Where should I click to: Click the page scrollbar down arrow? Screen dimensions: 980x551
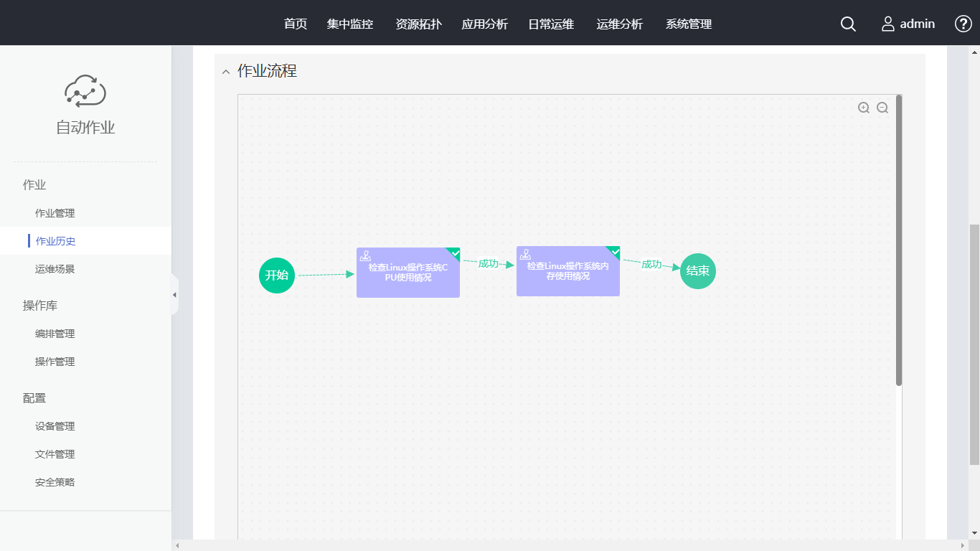974,533
